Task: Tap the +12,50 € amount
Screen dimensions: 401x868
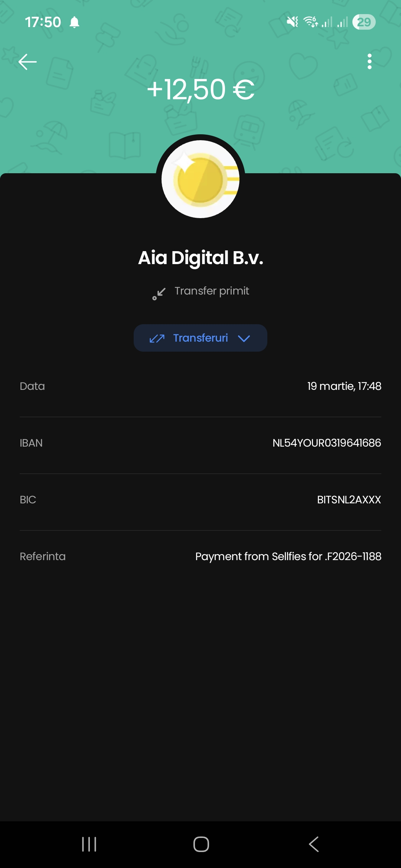Action: pyautogui.click(x=200, y=90)
